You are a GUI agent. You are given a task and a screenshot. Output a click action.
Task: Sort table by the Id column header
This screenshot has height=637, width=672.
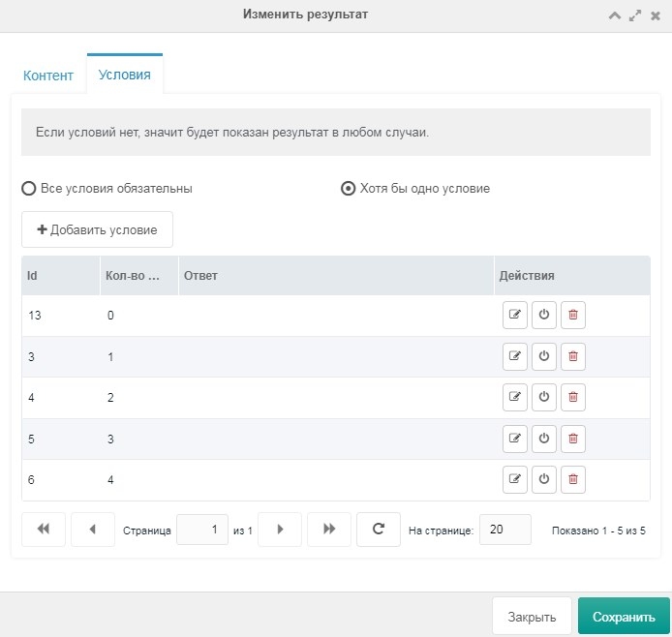pyautogui.click(x=60, y=276)
